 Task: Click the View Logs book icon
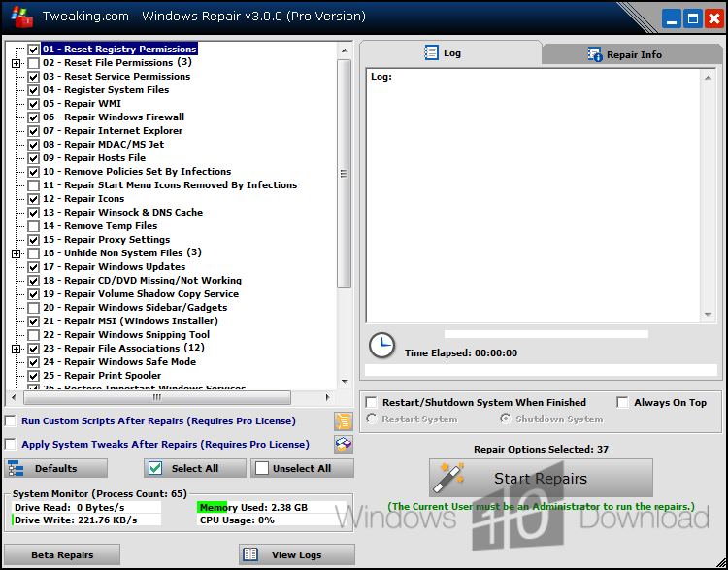250,554
